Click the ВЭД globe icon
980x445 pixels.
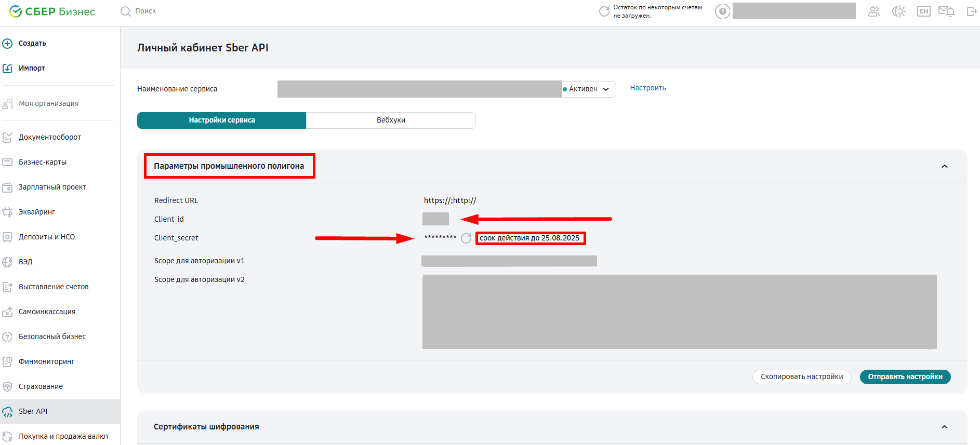(7, 262)
